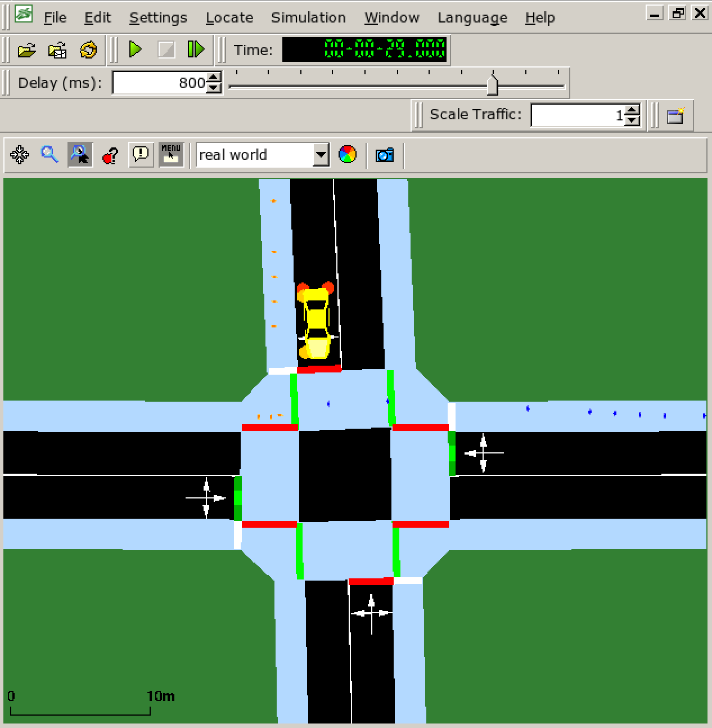
Task: Toggle the tooltip speech bubble button
Action: point(141,155)
